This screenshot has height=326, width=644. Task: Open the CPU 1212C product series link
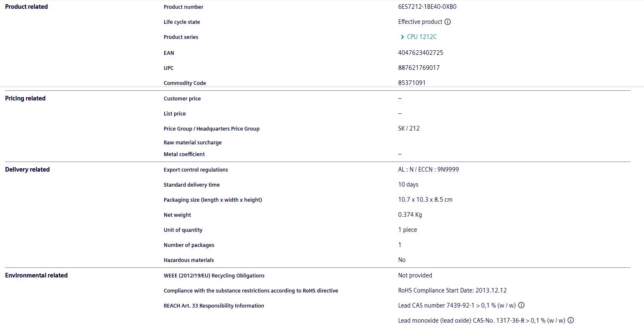tap(422, 37)
